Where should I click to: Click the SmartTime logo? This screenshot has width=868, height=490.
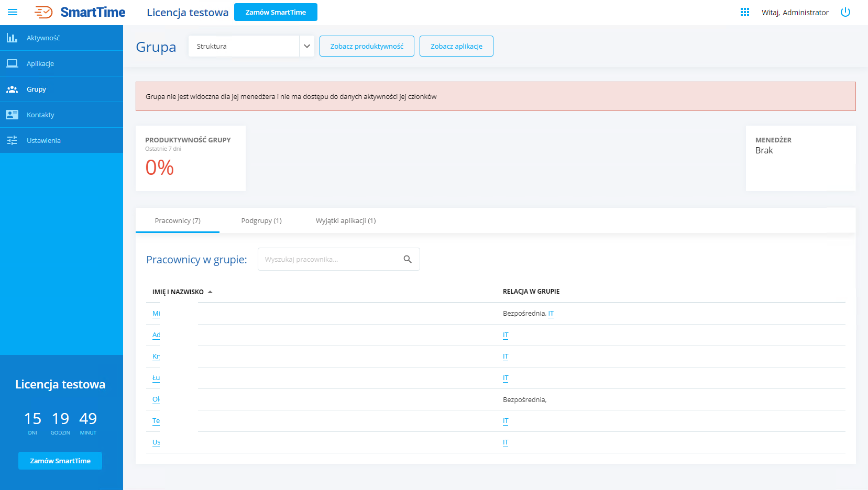[x=80, y=12]
